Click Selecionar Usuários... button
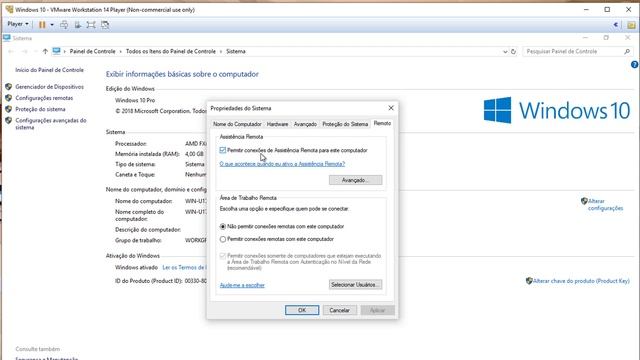The image size is (640, 360). pyautogui.click(x=356, y=284)
